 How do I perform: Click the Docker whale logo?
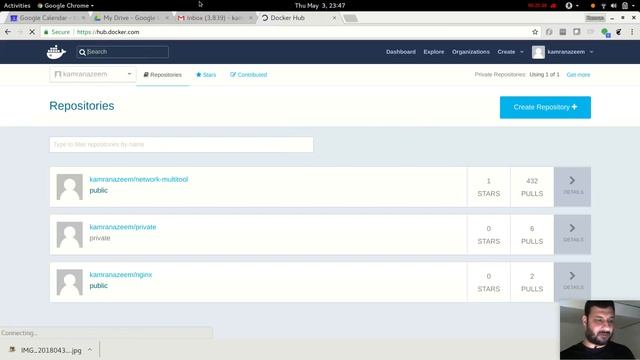point(56,52)
